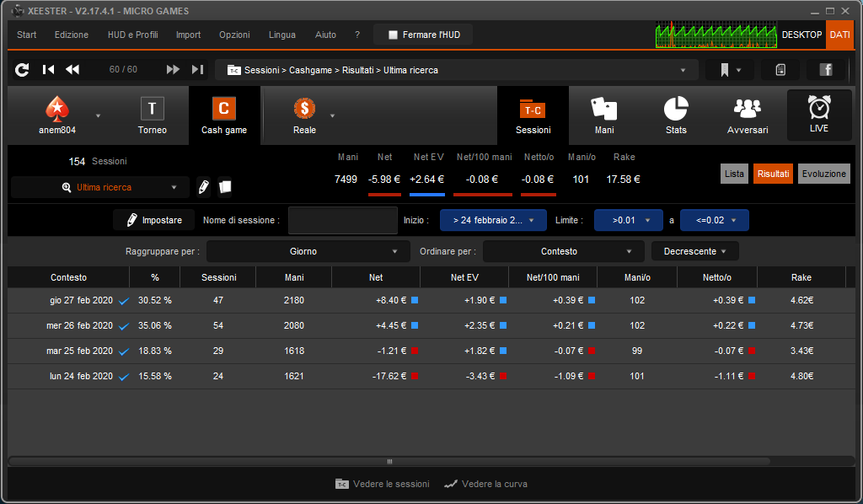Click the Facebook share icon
Image resolution: width=863 pixels, height=504 pixels.
click(826, 70)
